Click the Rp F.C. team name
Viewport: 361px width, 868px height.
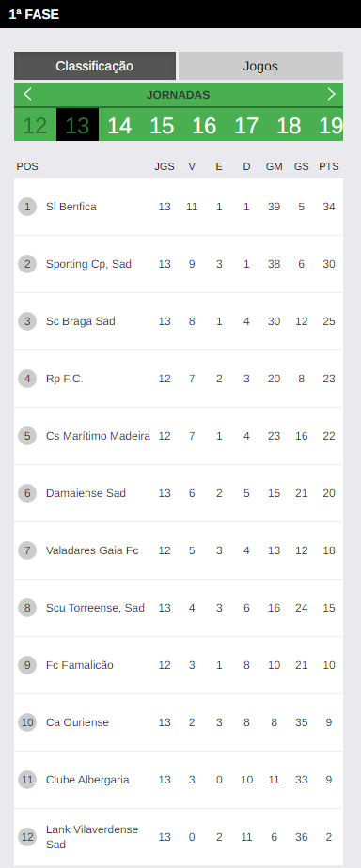click(65, 380)
